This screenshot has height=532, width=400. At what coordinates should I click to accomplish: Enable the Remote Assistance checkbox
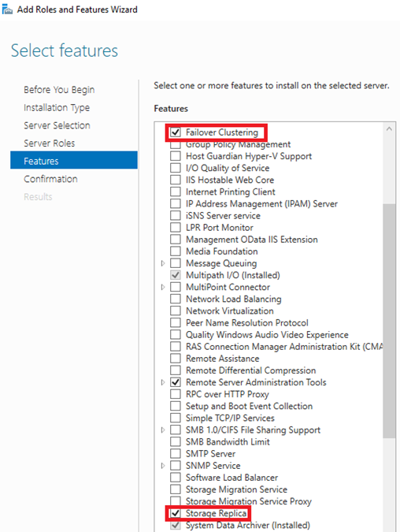tap(176, 359)
